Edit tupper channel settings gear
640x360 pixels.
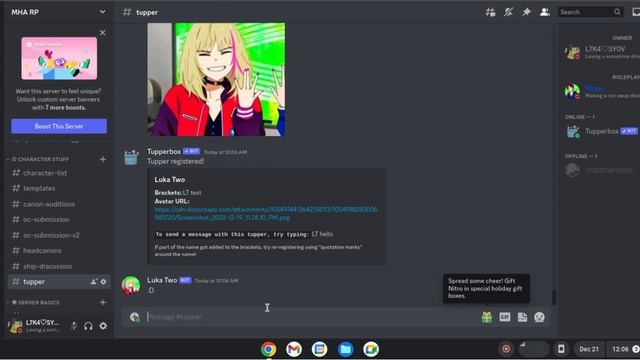pos(103,282)
